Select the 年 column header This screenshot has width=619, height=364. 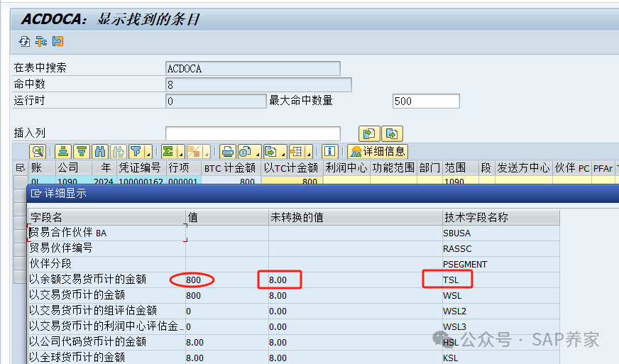tap(104, 168)
